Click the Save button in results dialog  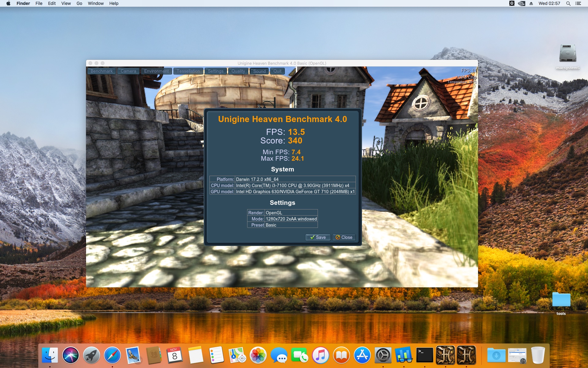click(318, 237)
